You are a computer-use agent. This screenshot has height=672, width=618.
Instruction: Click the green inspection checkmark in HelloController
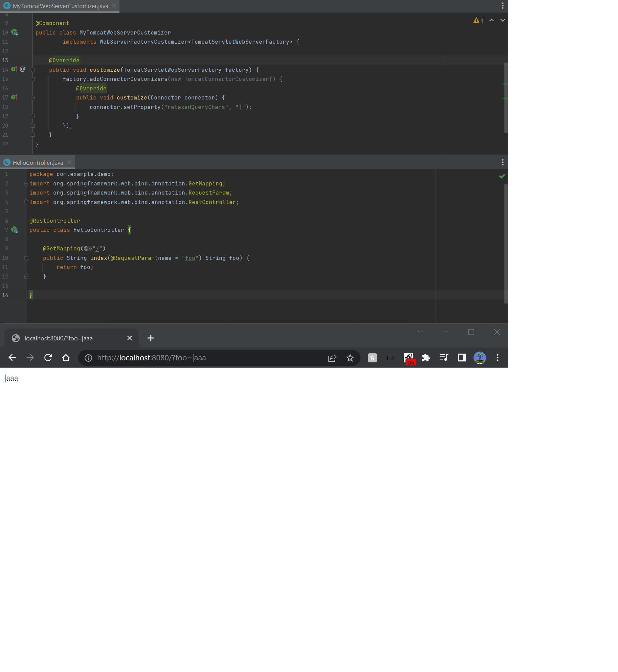502,176
